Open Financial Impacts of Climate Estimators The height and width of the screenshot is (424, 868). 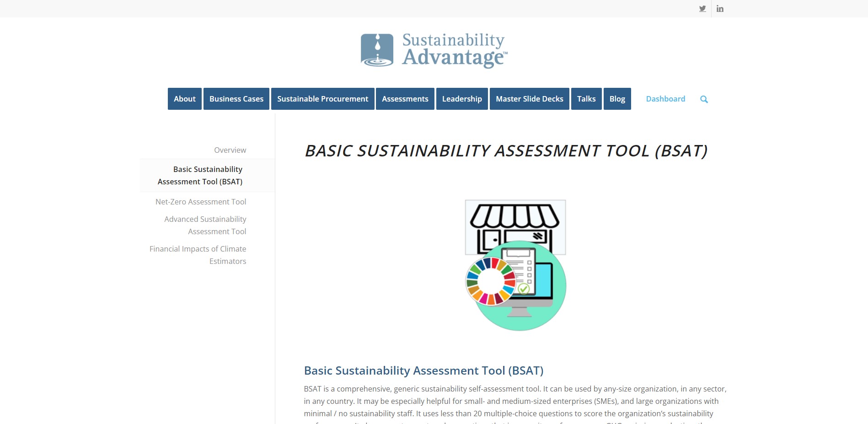[x=198, y=255]
